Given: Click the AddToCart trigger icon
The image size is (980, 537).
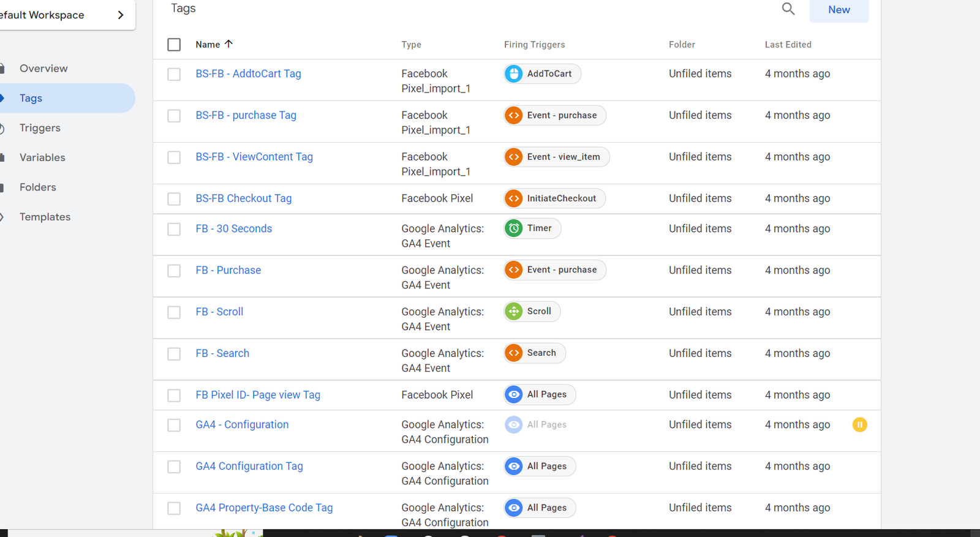Looking at the screenshot, I should click(514, 74).
